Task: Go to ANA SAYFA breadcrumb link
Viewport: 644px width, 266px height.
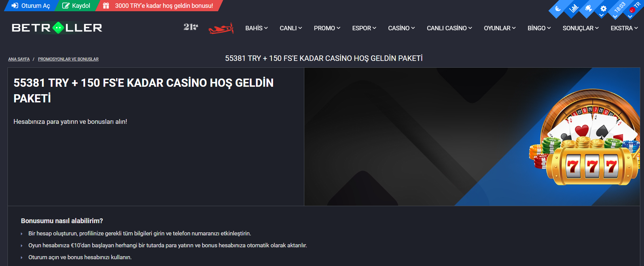Action: tap(19, 59)
